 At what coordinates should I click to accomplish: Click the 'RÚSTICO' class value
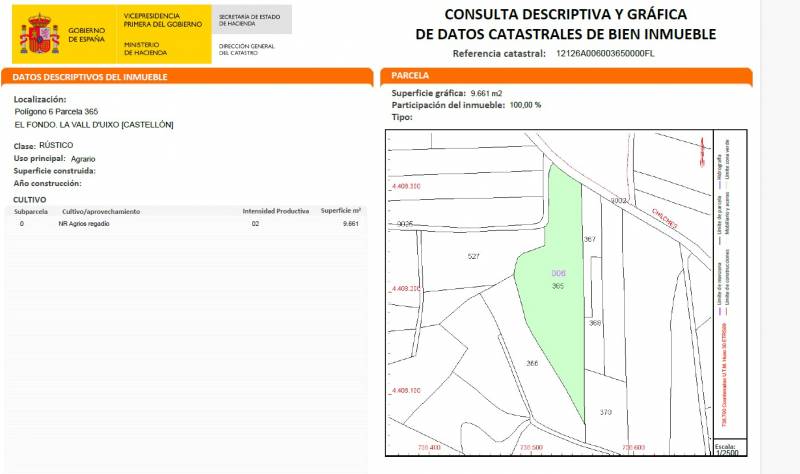(x=56, y=145)
